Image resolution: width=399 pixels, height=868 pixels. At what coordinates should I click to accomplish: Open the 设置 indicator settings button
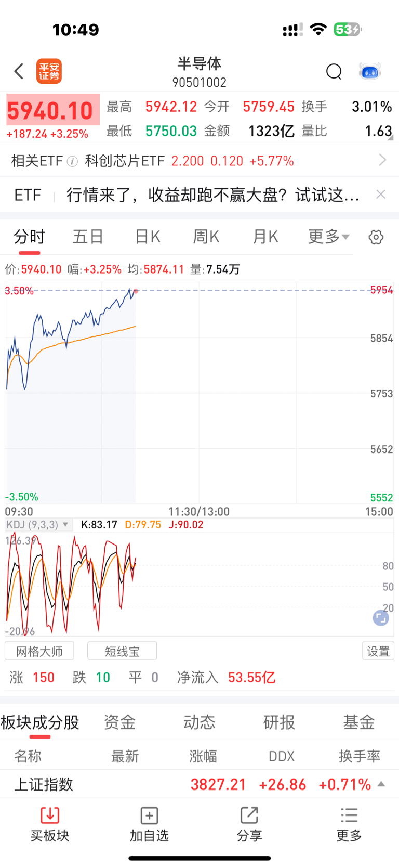pyautogui.click(x=378, y=651)
